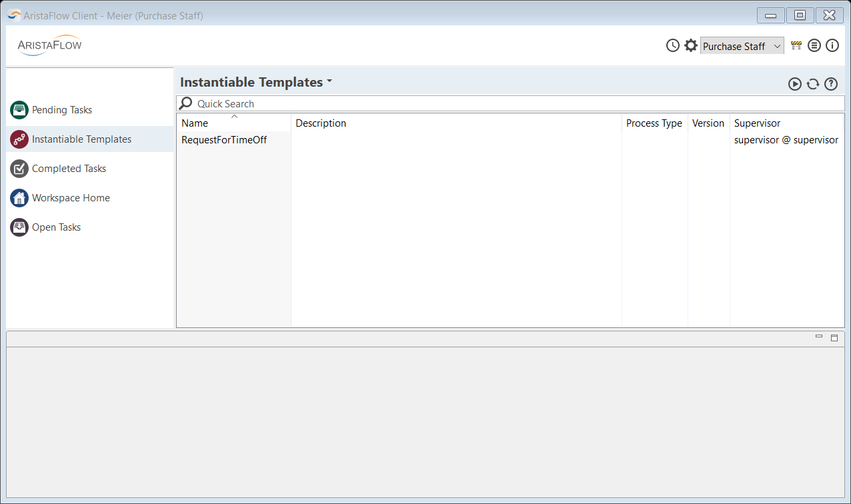Start selected template with play icon
The width and height of the screenshot is (851, 504).
coord(794,84)
